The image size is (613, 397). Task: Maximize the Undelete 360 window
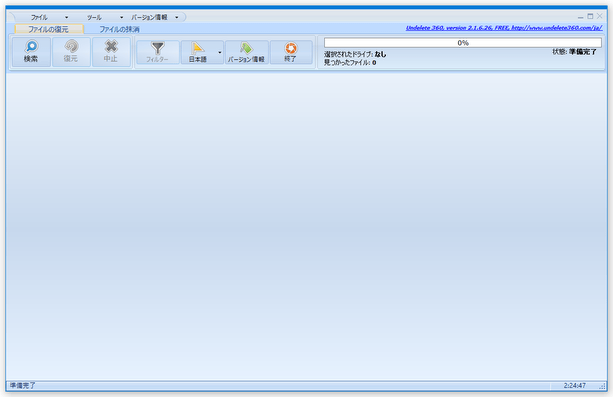pyautogui.click(x=590, y=16)
